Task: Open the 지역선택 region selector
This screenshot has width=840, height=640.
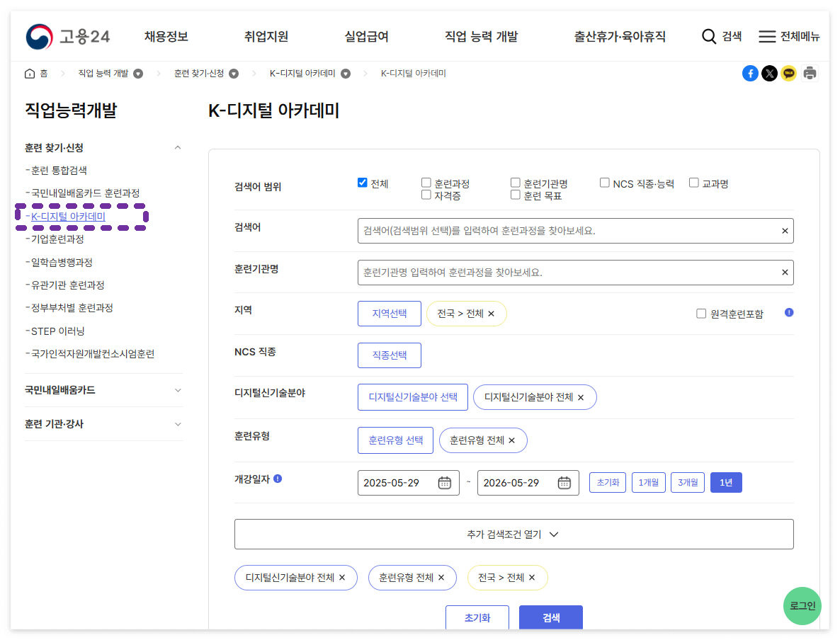Action: 389,314
